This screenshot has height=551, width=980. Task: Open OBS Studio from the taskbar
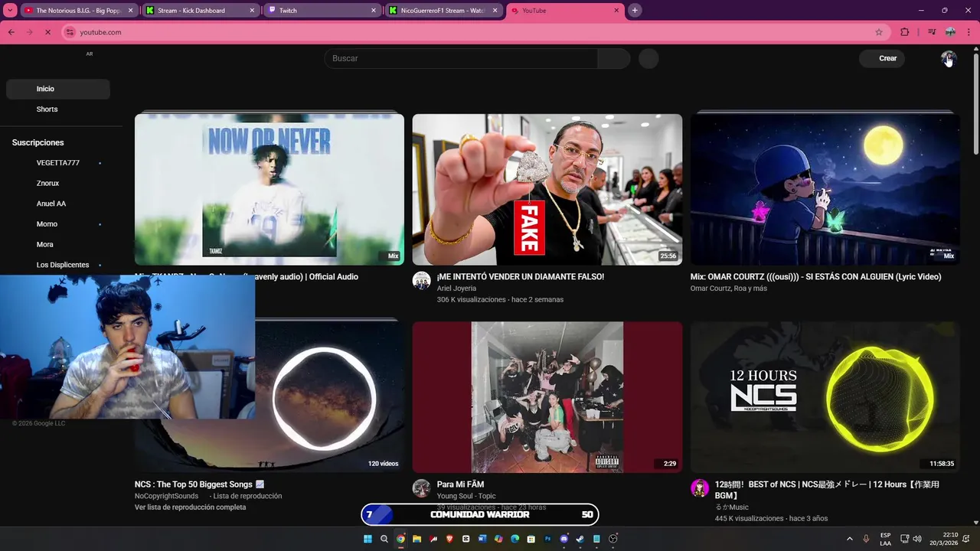coord(612,539)
